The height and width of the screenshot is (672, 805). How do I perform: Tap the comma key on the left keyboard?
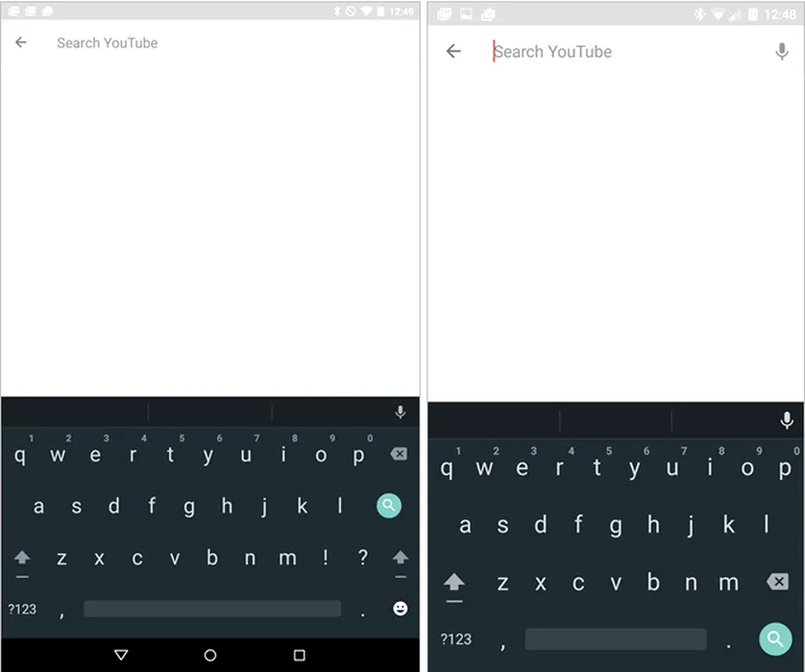[x=61, y=612]
